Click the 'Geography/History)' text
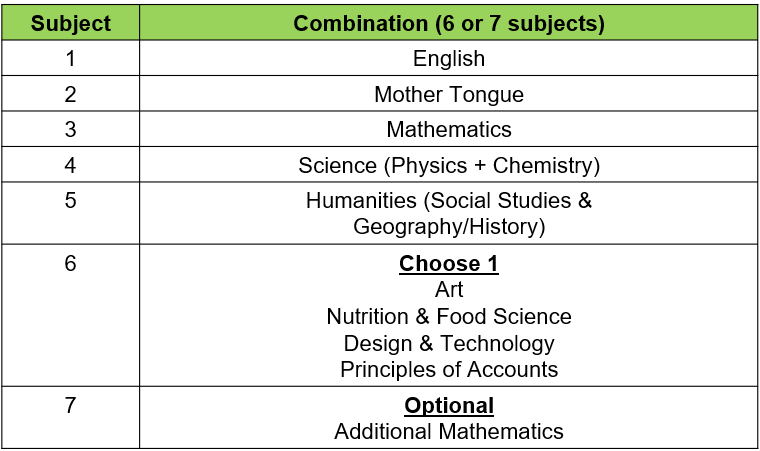This screenshot has height=451, width=760. click(x=449, y=226)
